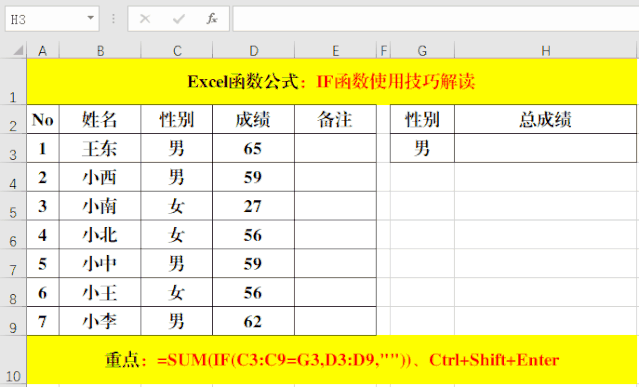
Task: Click 小南's gender cell '女'
Action: (x=177, y=206)
